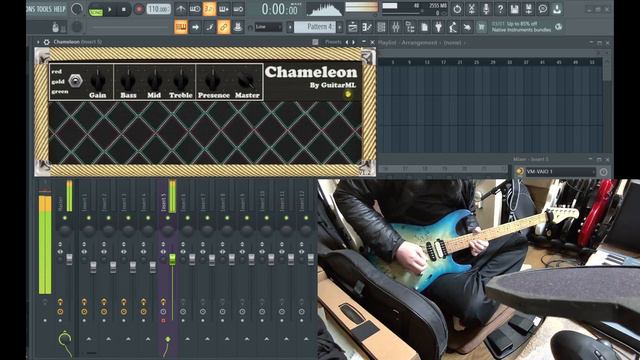This screenshot has width=640, height=360.
Task: Toggle the Insert 5 stereo-swap arrows icon
Action: tap(163, 251)
